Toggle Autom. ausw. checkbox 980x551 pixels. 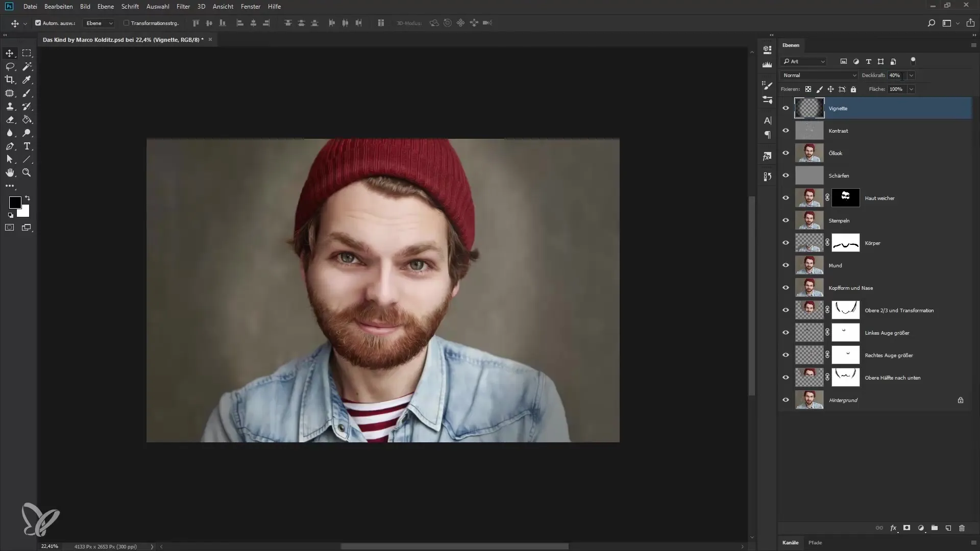click(x=38, y=23)
